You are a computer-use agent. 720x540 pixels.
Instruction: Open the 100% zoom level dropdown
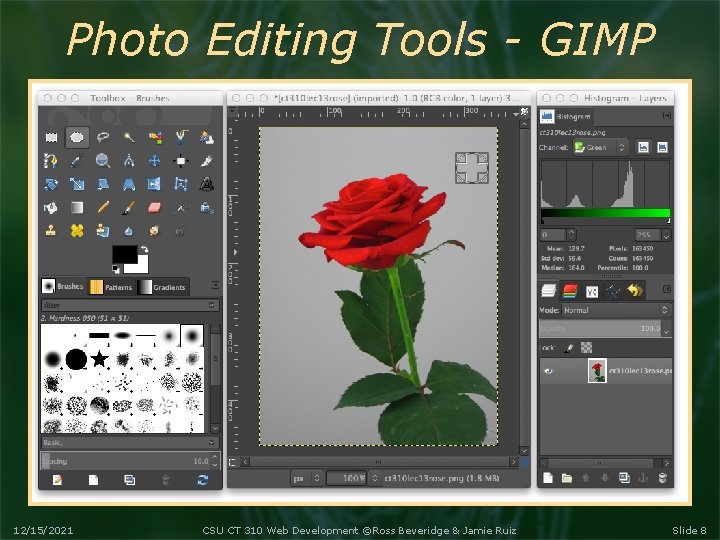tap(375, 478)
